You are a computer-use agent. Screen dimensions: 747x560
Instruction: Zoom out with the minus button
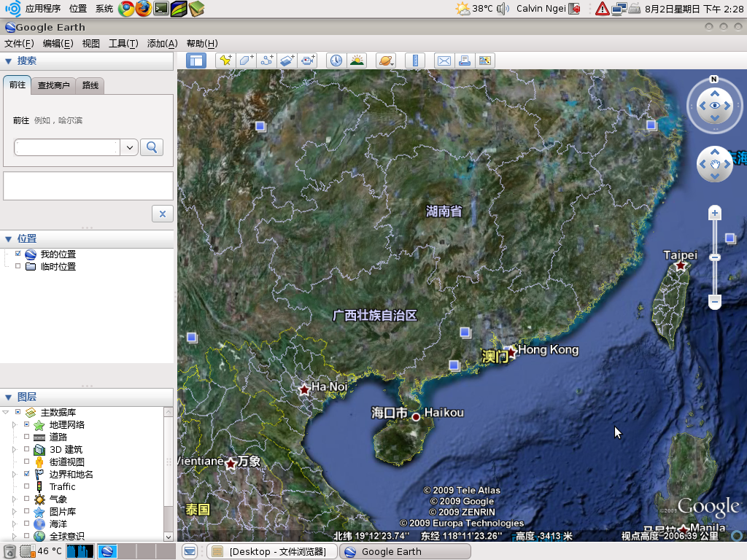pyautogui.click(x=714, y=301)
